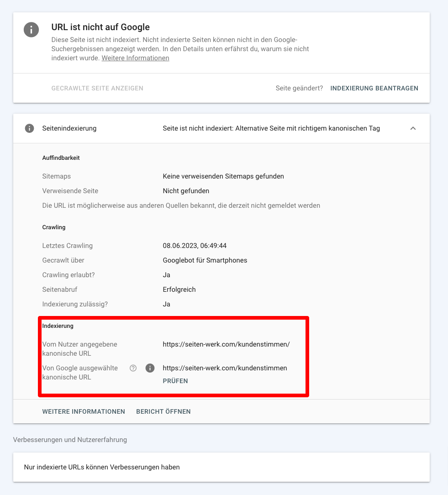Click the user-declared canonical URL ending in slash
Viewport: 448px width, 495px height.
(226, 344)
